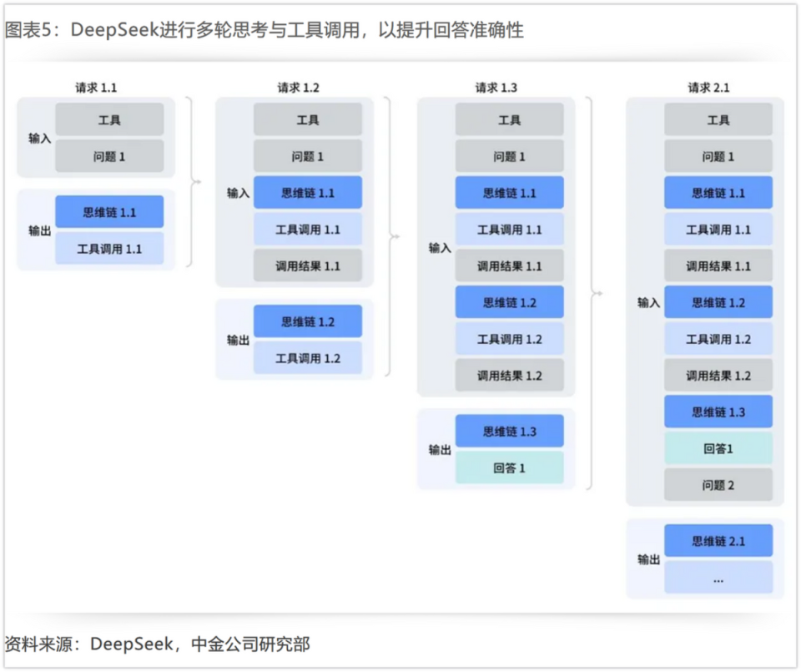Click the 思维链 1.1 block in 请求 2.1
Screen dimensions: 801x672
(x=718, y=193)
